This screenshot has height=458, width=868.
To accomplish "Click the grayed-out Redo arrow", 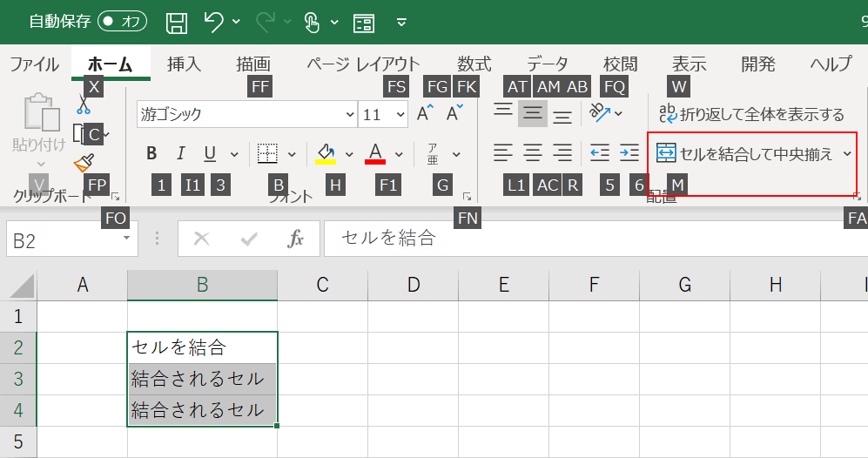I will (x=266, y=22).
